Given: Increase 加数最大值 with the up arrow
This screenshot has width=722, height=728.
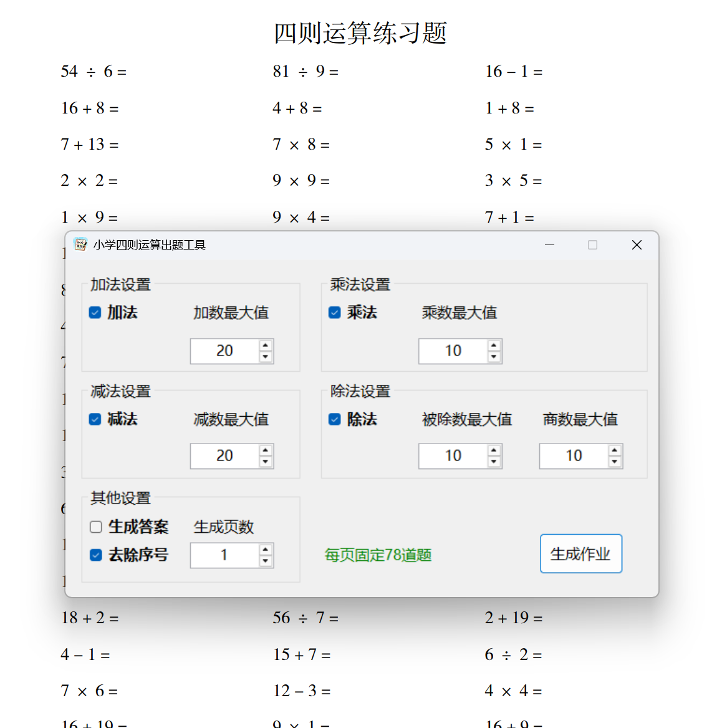Looking at the screenshot, I should point(266,345).
